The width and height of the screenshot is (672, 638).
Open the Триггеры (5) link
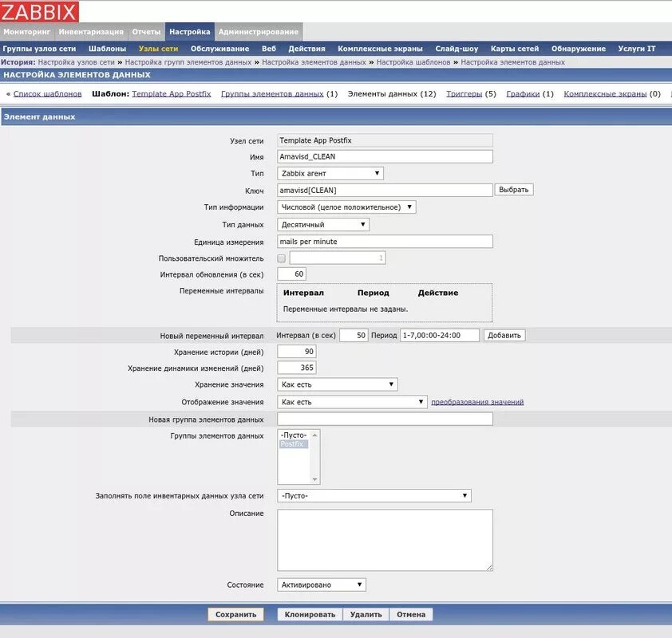tap(464, 94)
